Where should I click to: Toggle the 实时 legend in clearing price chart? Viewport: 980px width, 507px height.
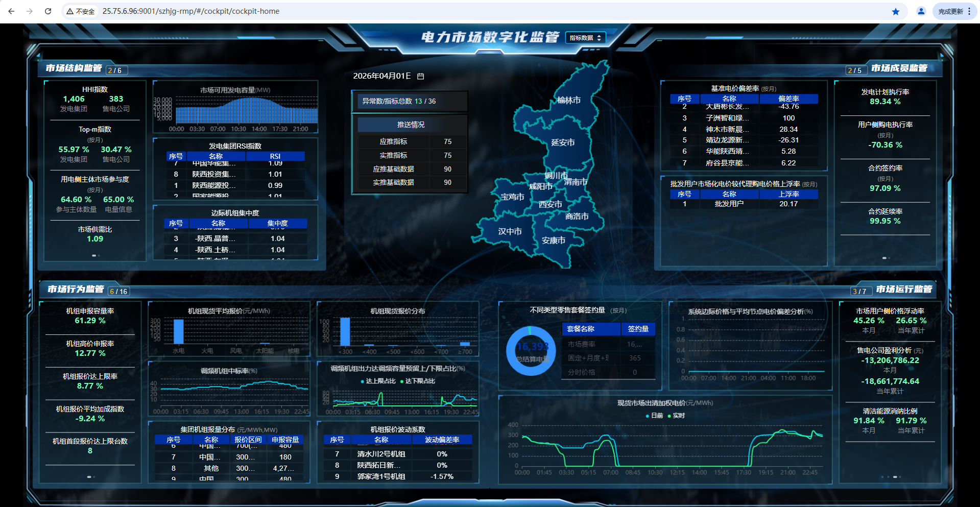tap(677, 416)
